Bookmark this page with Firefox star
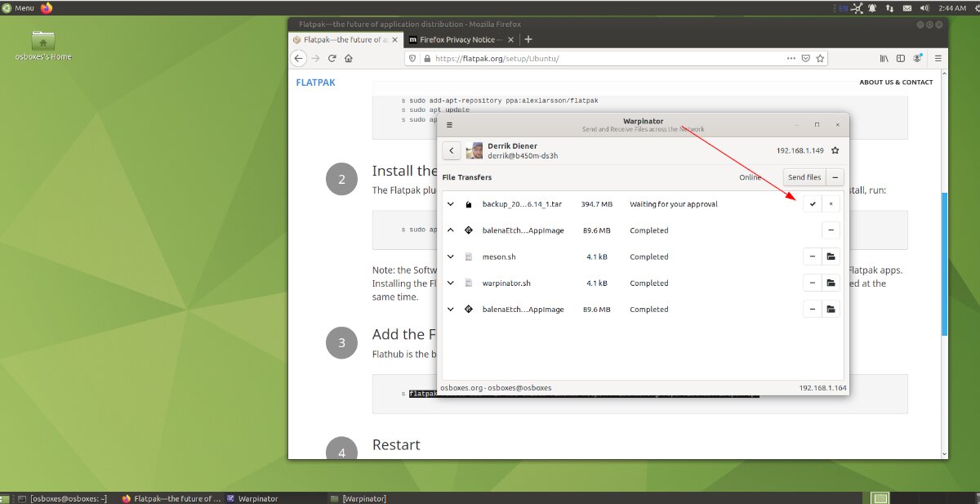This screenshot has width=980, height=504. click(820, 58)
